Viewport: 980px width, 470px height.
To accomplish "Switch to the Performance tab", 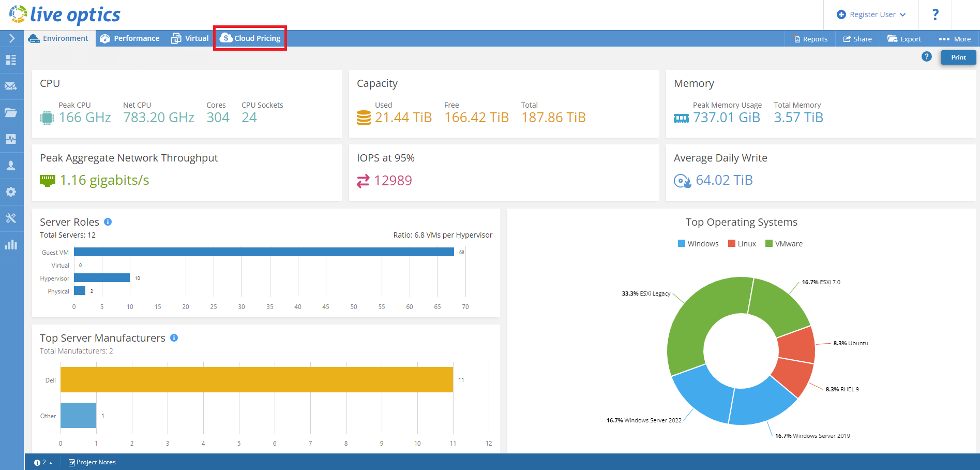I will (130, 38).
